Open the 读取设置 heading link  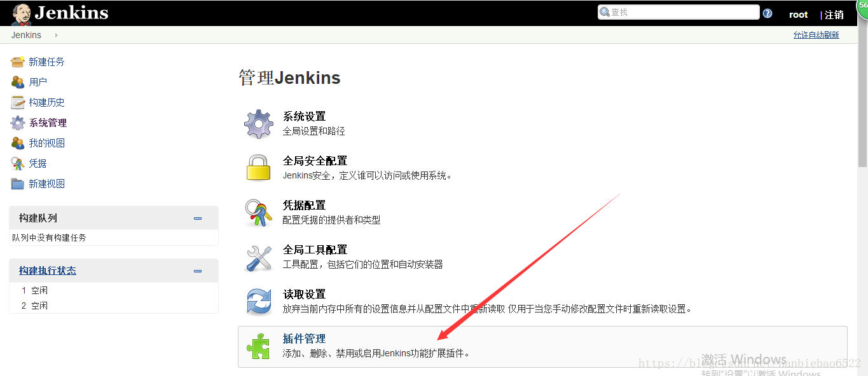coord(304,294)
